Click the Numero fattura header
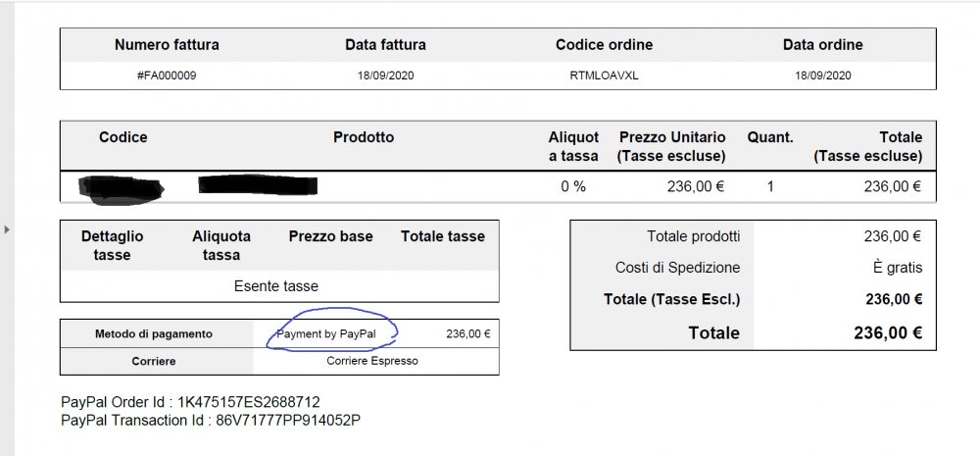 click(167, 45)
